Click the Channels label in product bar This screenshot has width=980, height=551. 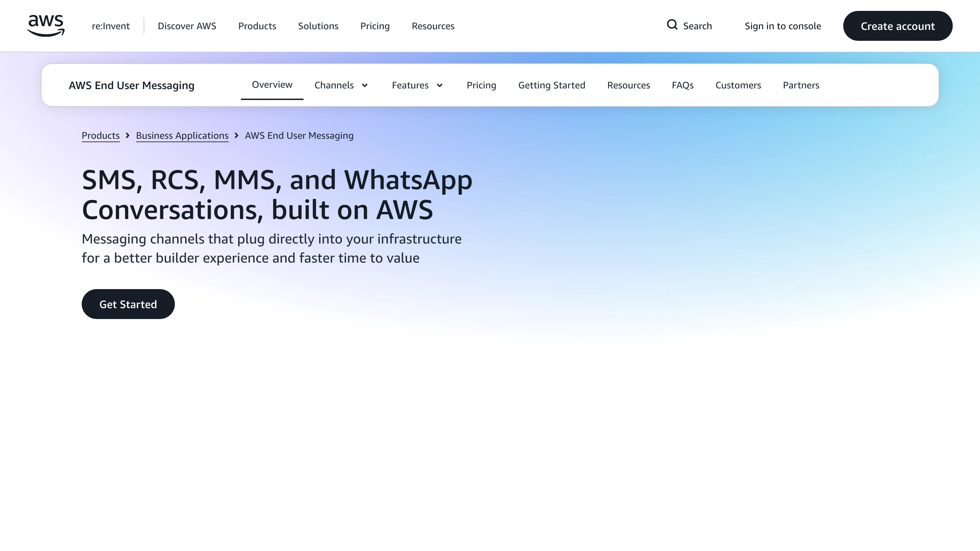coord(334,85)
